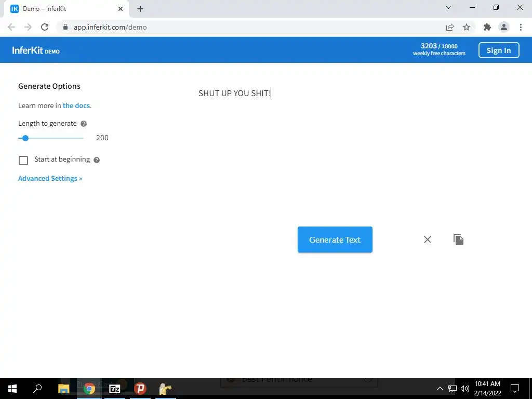Open the docs link

tap(76, 105)
